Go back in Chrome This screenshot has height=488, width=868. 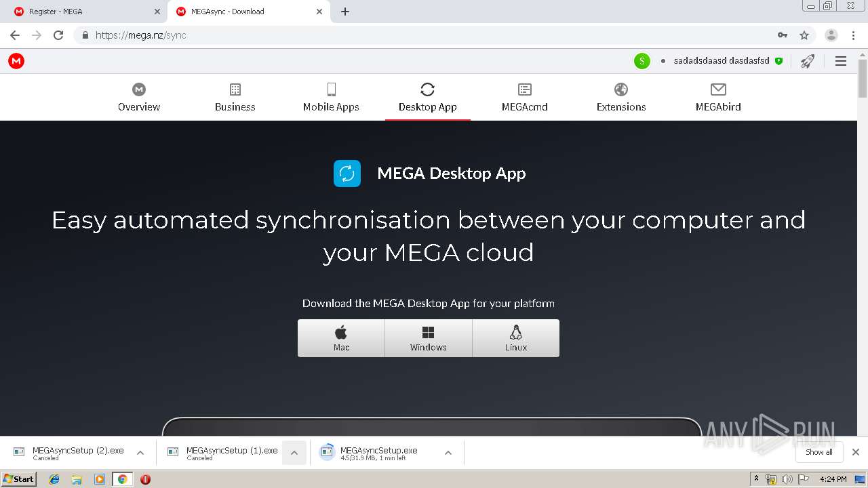[x=15, y=35]
